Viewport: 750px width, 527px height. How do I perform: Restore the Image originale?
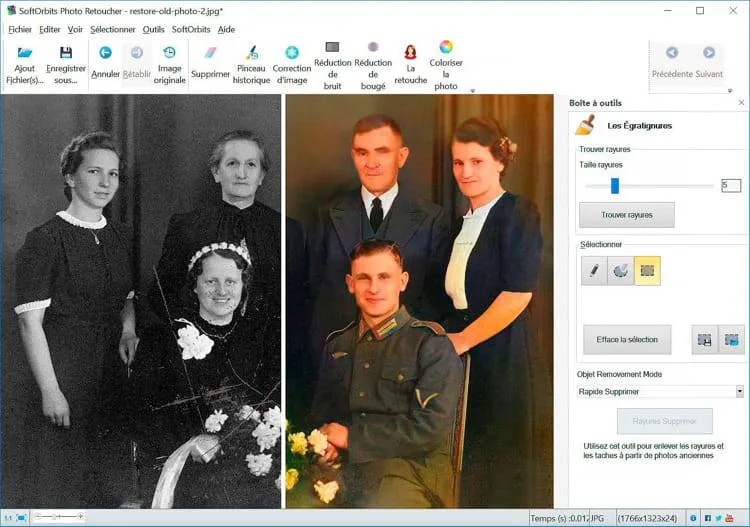coord(169,54)
